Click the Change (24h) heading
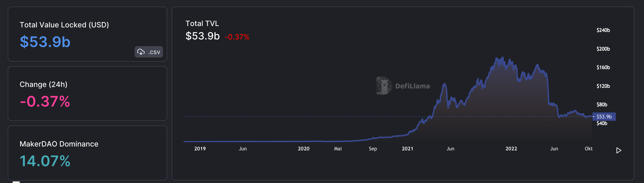Screen dimensions: 644x183 coord(43,85)
